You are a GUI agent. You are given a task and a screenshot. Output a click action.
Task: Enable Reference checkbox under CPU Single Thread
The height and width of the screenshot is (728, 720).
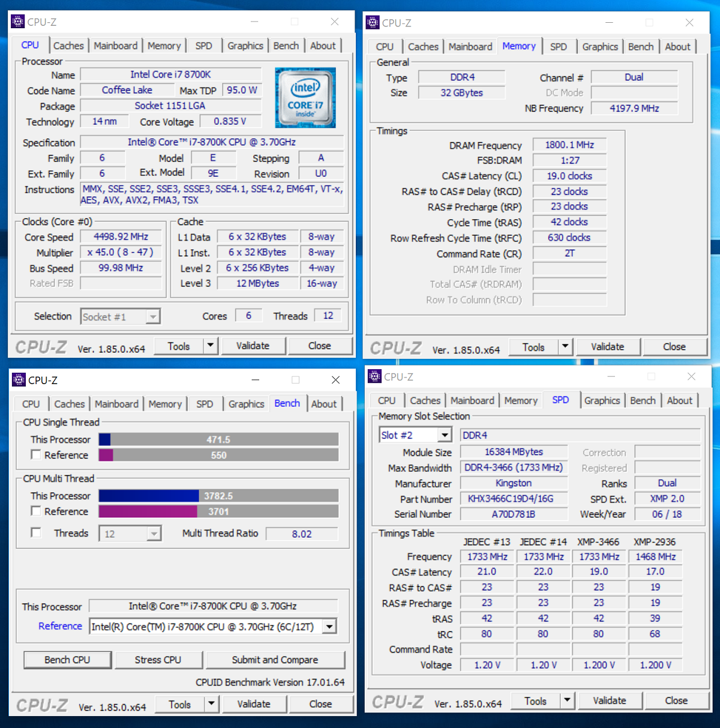click(36, 455)
